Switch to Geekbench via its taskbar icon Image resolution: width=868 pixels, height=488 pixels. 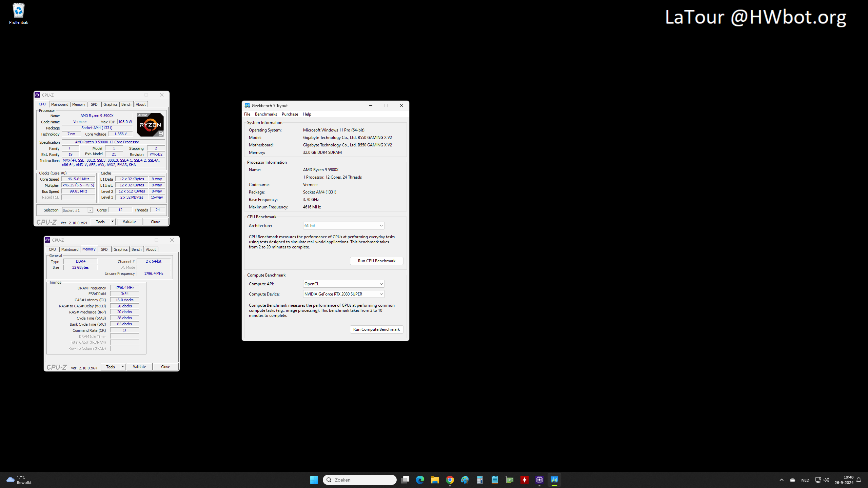[554, 480]
